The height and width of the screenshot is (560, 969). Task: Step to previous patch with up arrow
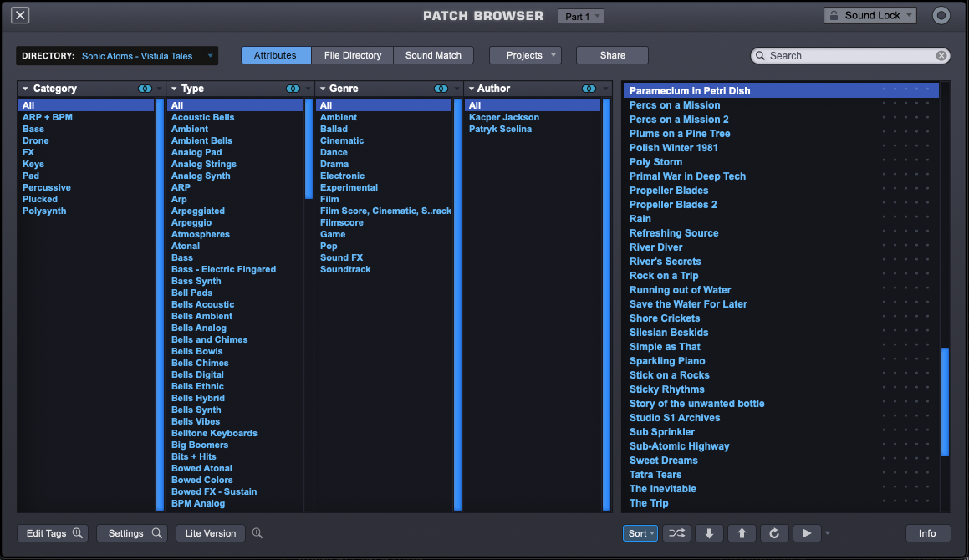742,532
